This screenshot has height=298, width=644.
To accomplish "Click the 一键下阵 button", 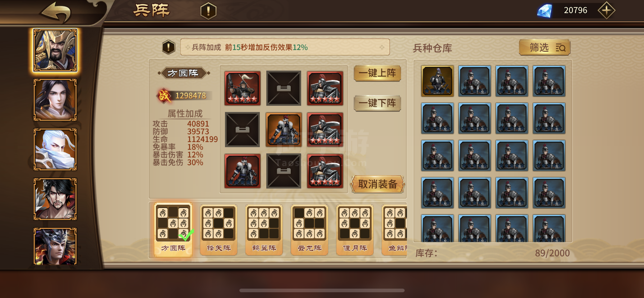I will 377,103.
